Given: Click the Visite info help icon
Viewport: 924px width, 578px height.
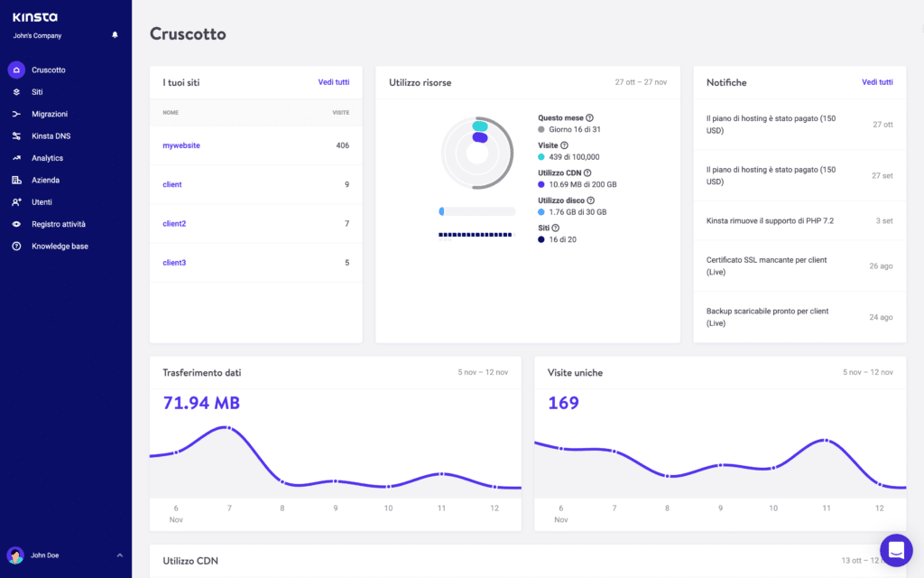Looking at the screenshot, I should (x=565, y=145).
